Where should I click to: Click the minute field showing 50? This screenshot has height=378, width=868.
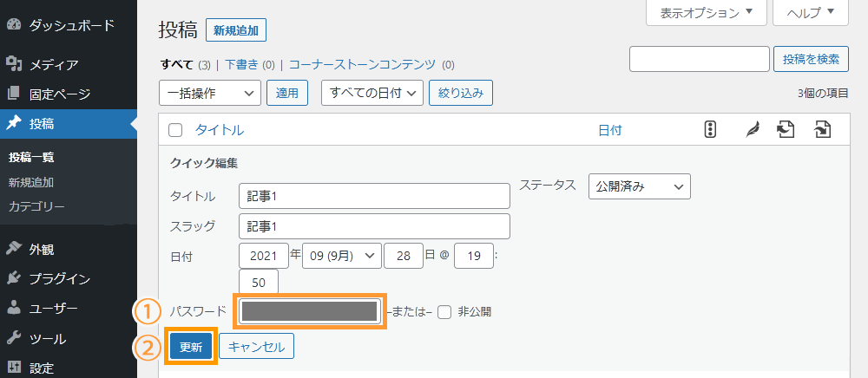coord(259,283)
